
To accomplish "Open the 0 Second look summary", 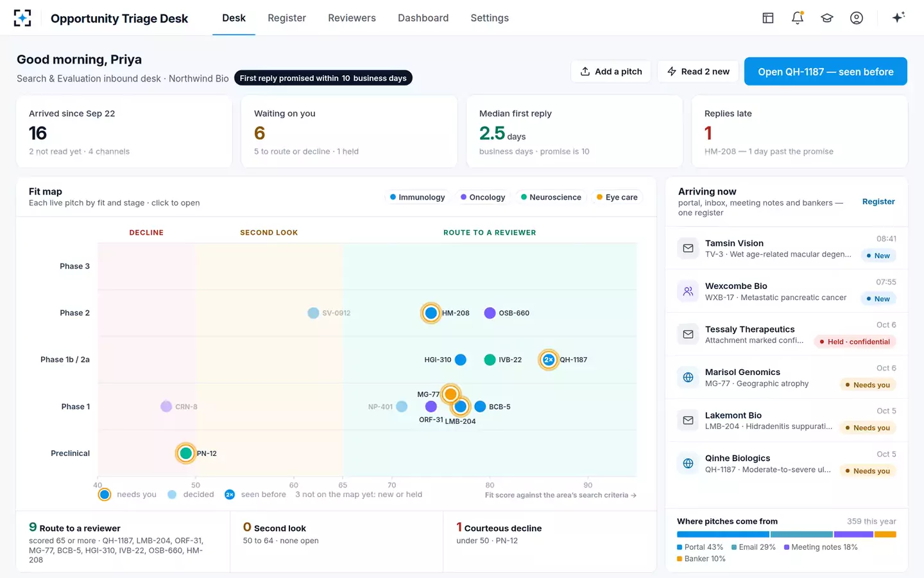I will coord(336,542).
